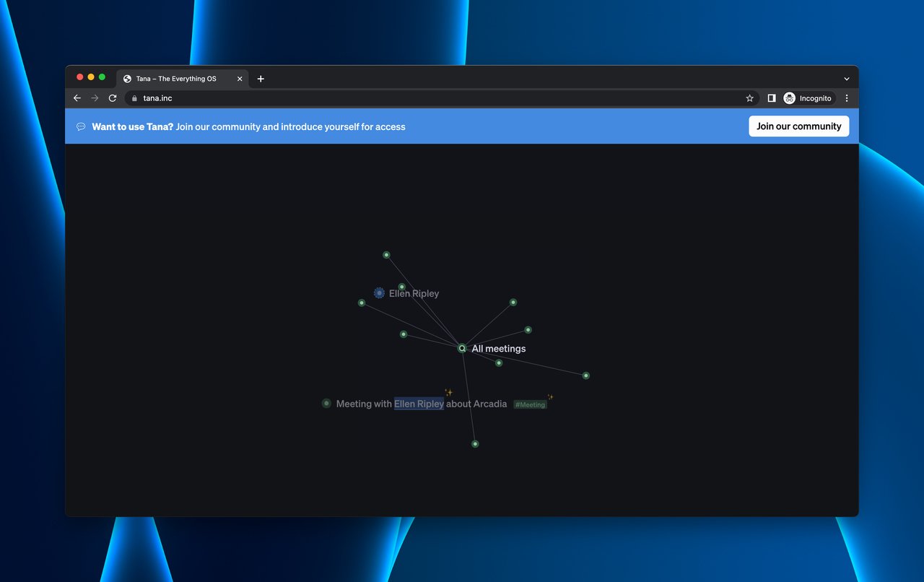Open the side panel icon in the toolbar
The height and width of the screenshot is (582, 924).
pyautogui.click(x=771, y=98)
